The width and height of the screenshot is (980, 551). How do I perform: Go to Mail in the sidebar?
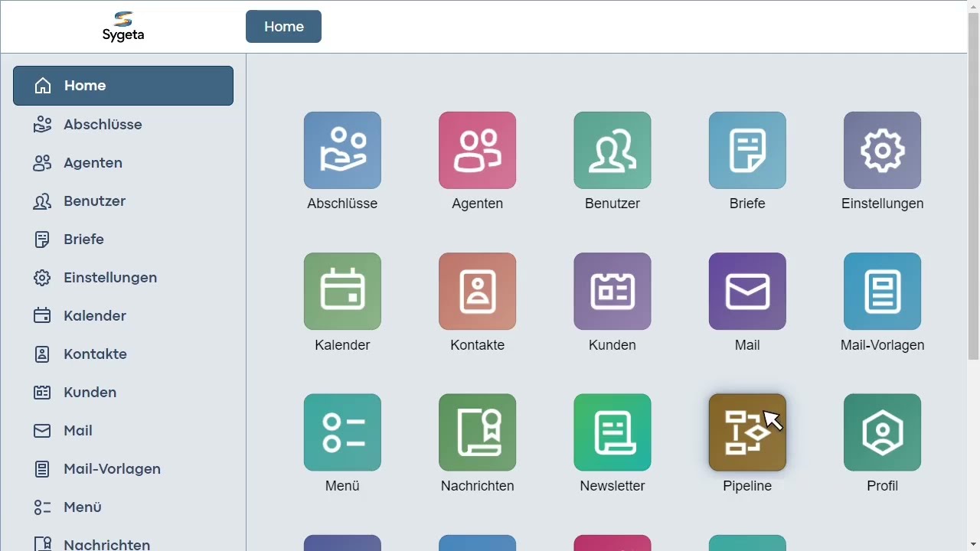(x=123, y=430)
